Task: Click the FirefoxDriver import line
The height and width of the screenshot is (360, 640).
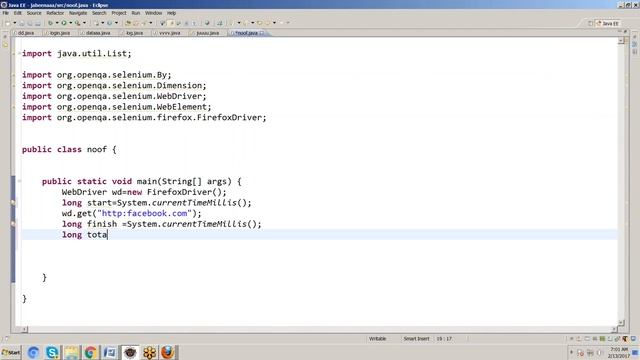Action: tap(144, 118)
